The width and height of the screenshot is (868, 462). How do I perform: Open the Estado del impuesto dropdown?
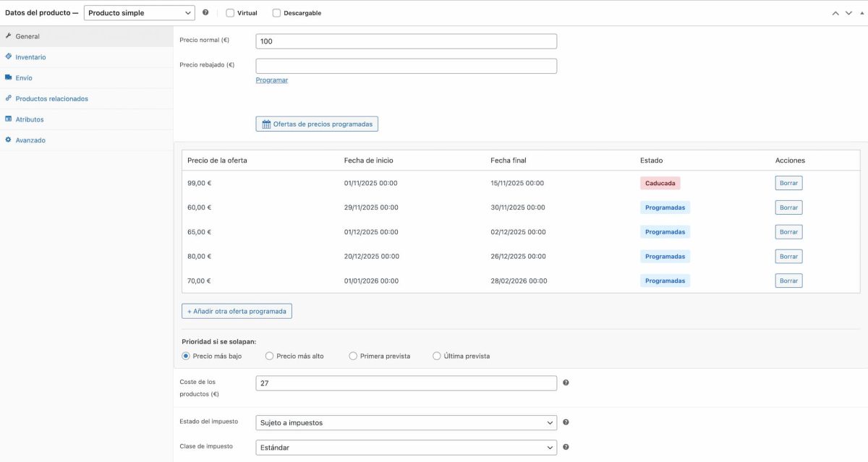coord(405,422)
